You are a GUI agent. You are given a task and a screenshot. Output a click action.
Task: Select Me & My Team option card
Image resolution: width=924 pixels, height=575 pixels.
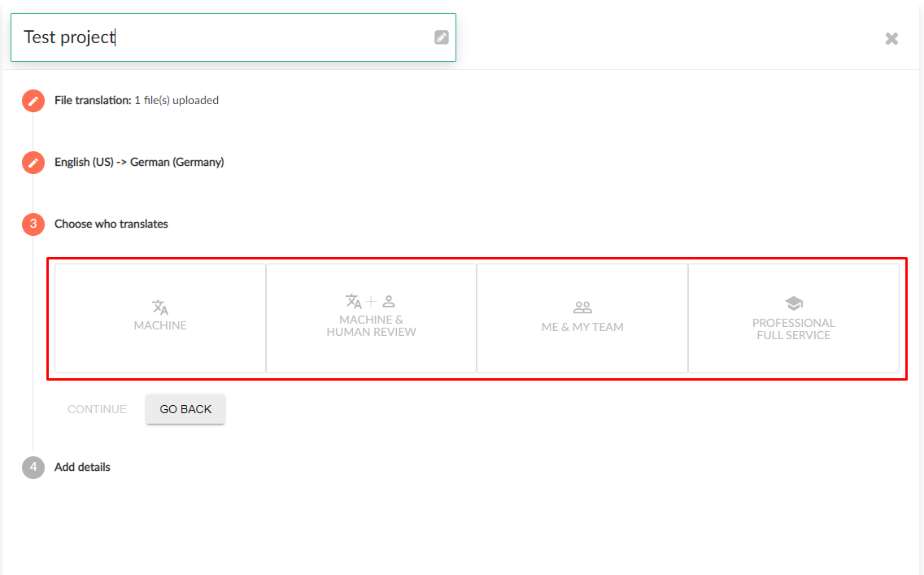pos(582,318)
